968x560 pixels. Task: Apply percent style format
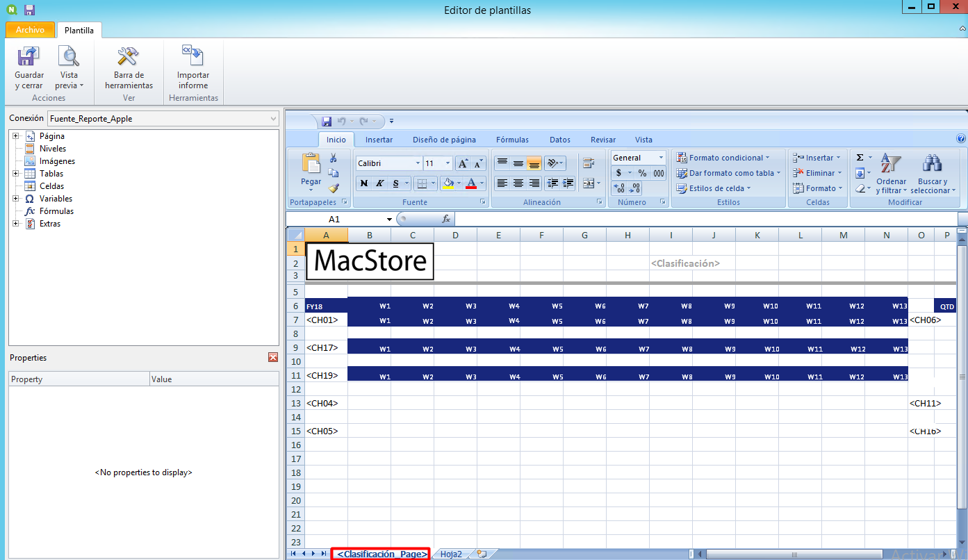(642, 173)
